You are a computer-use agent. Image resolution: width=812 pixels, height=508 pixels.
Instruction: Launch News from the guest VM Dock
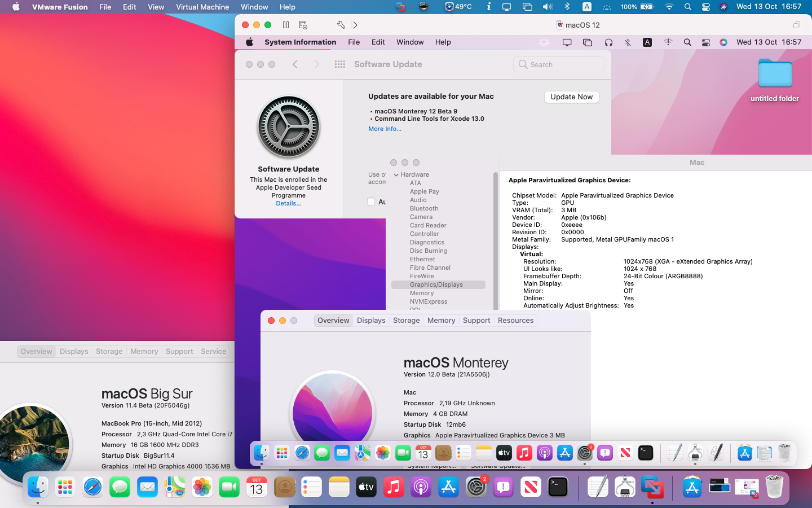pyautogui.click(x=625, y=453)
